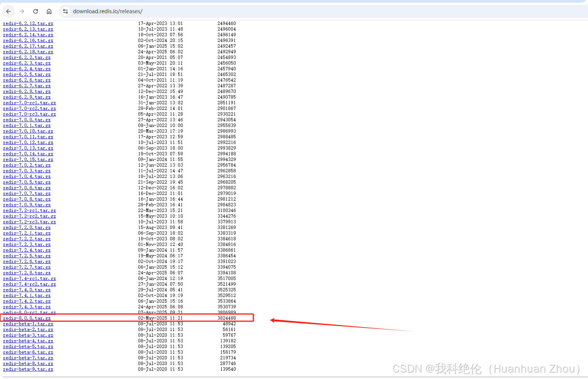Download redis-7.2-rc3.tar.gz
Screen dimensions: 588x379
29,222
